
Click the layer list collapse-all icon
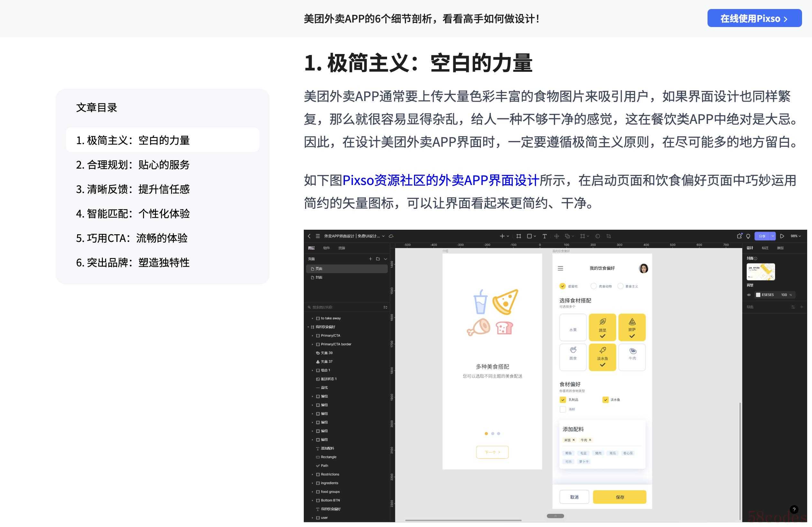[x=385, y=307]
